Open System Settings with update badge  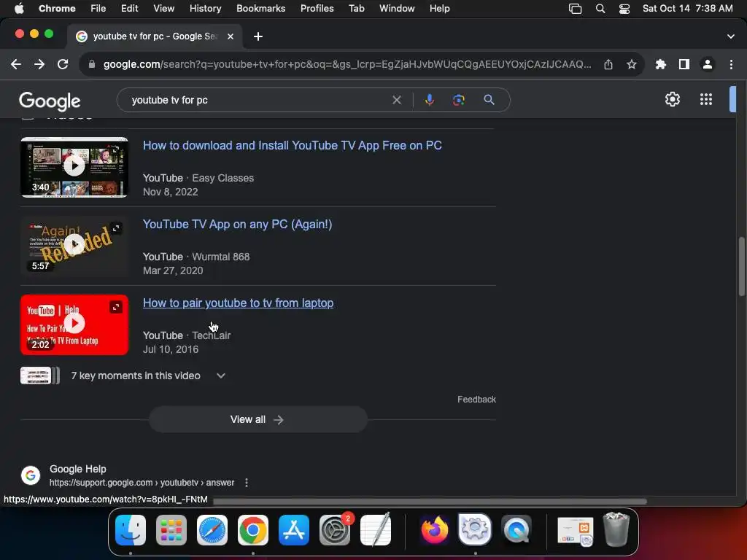point(335,530)
